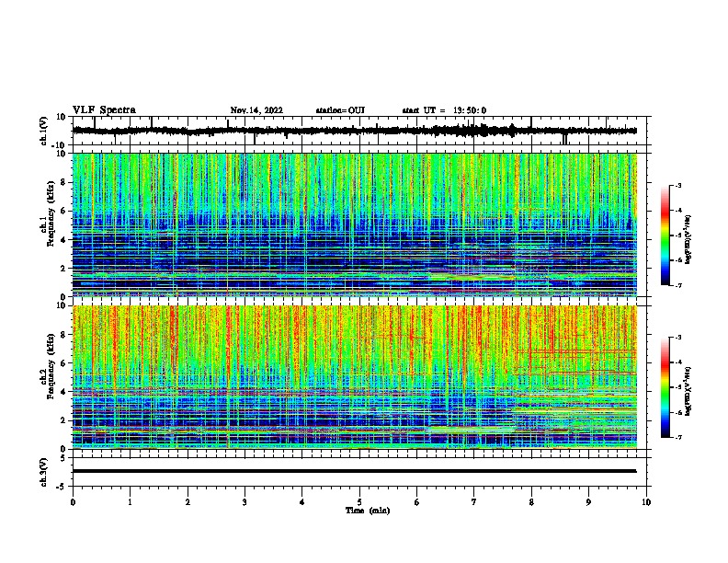Click the ch.2 spectrogram color scale bar
Viewport: 728px width, 563px height.
665,387
